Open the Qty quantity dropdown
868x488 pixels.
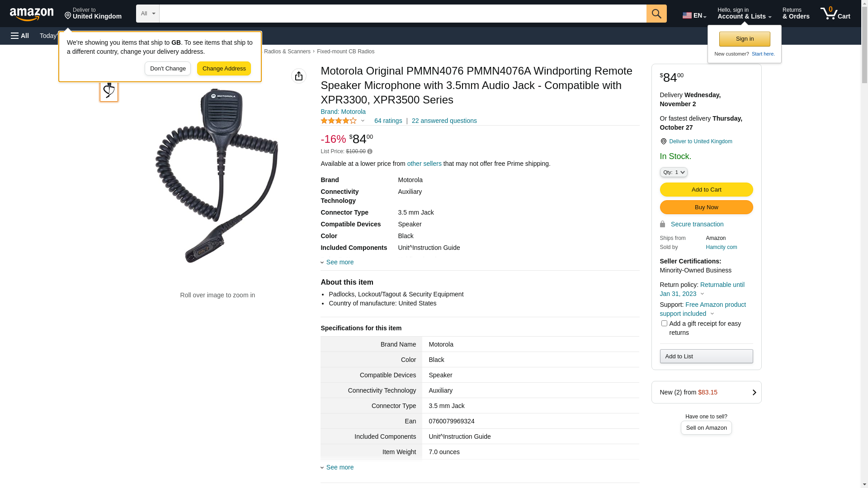tap(674, 172)
